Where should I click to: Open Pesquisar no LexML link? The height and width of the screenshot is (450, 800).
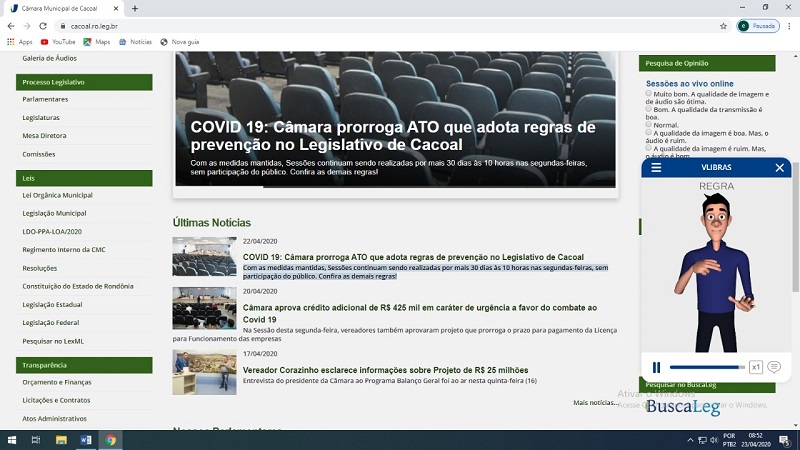53,341
